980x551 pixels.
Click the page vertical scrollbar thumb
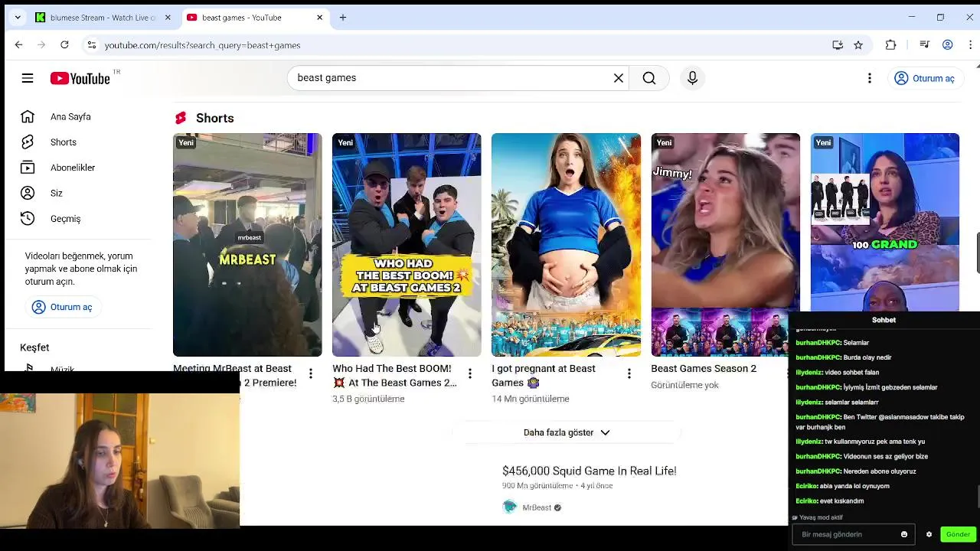coord(977,252)
